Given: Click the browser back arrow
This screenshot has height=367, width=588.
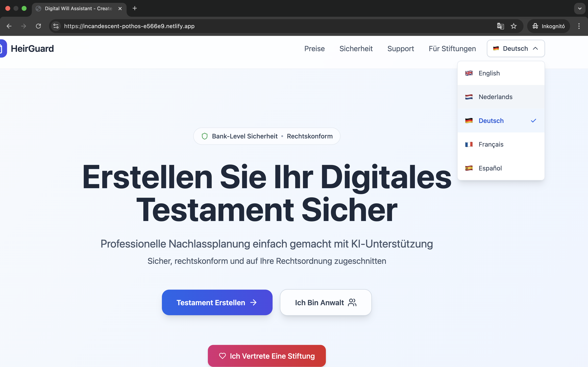Looking at the screenshot, I should [9, 26].
